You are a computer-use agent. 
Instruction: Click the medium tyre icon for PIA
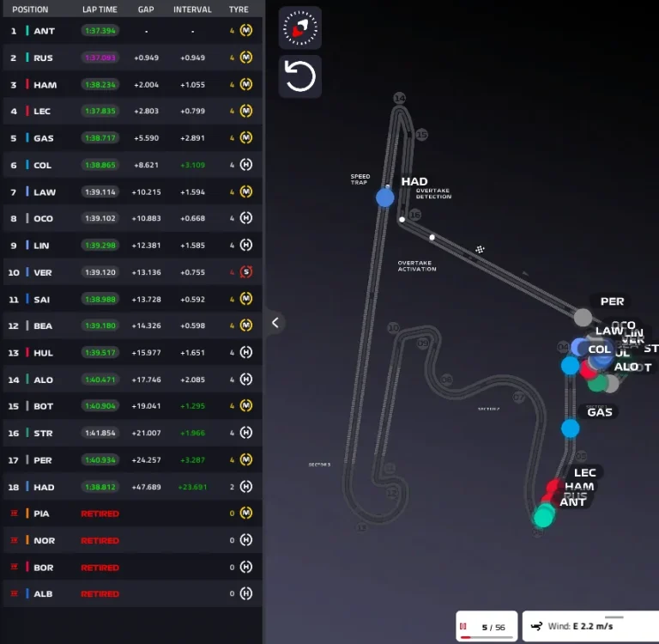point(246,513)
